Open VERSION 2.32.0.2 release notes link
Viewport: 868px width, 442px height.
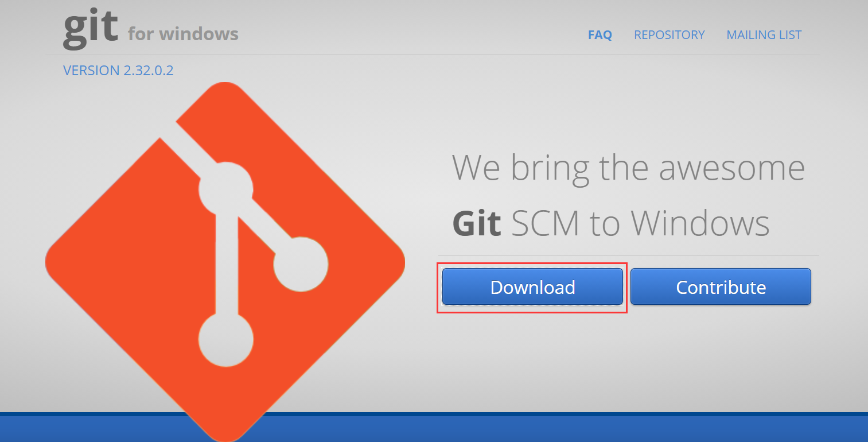coord(118,71)
